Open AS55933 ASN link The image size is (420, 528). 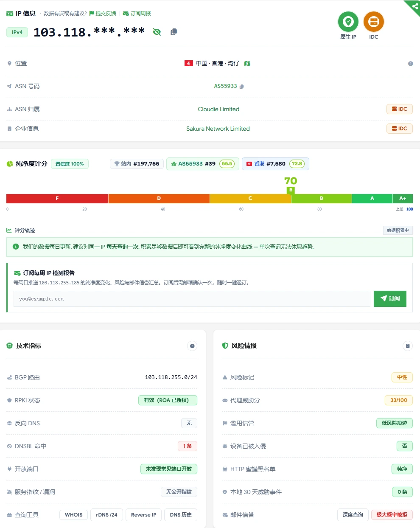pos(225,86)
